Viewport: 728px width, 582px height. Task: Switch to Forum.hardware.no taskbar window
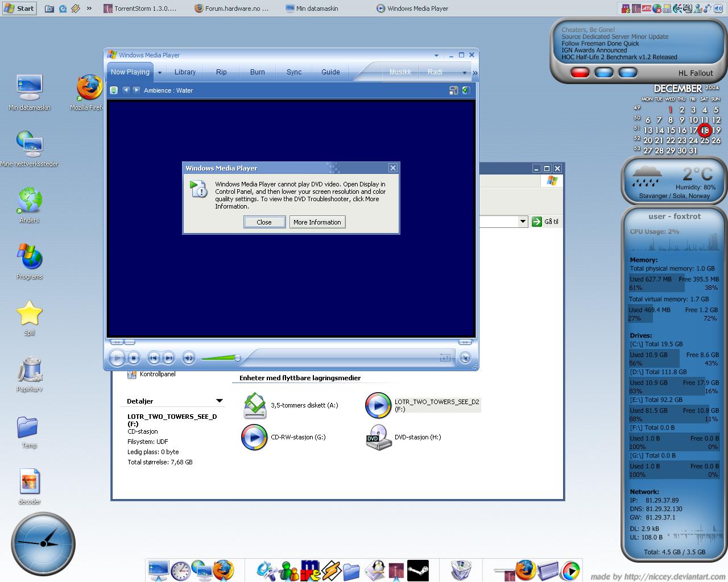click(231, 9)
